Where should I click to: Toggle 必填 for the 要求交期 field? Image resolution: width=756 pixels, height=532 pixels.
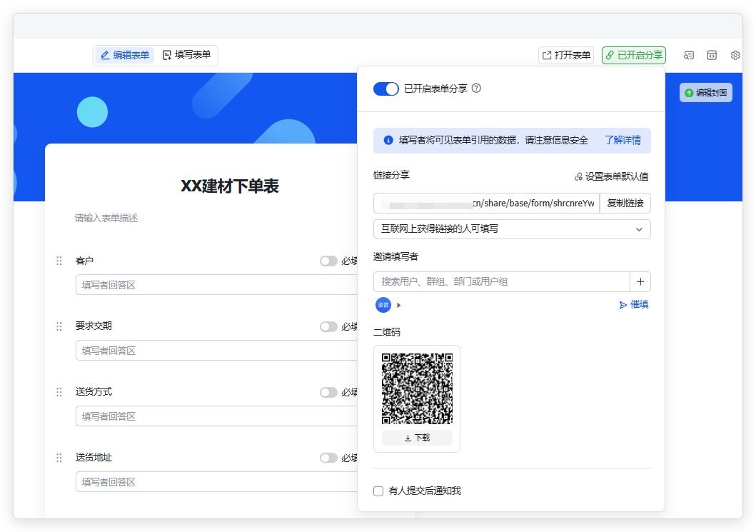(328, 326)
